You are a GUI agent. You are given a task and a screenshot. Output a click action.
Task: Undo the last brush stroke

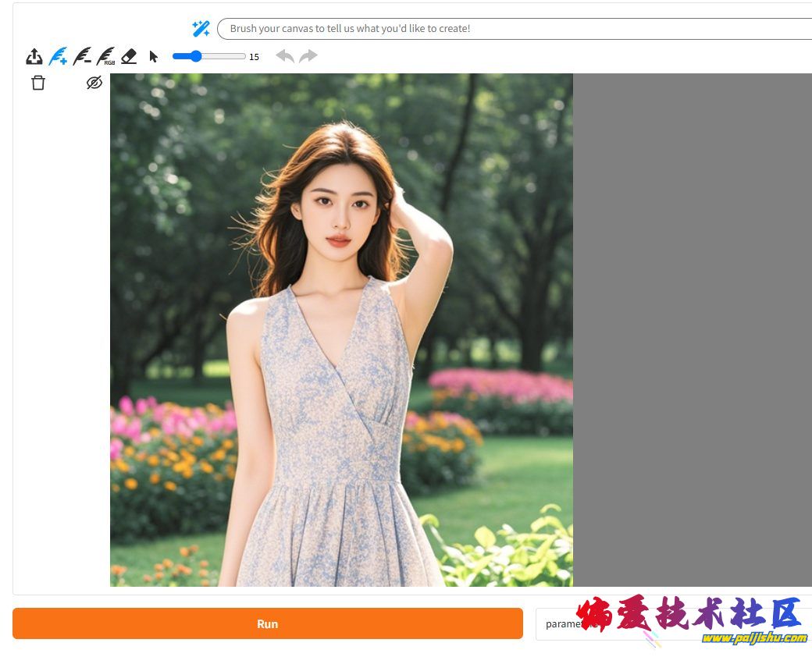pyautogui.click(x=285, y=56)
